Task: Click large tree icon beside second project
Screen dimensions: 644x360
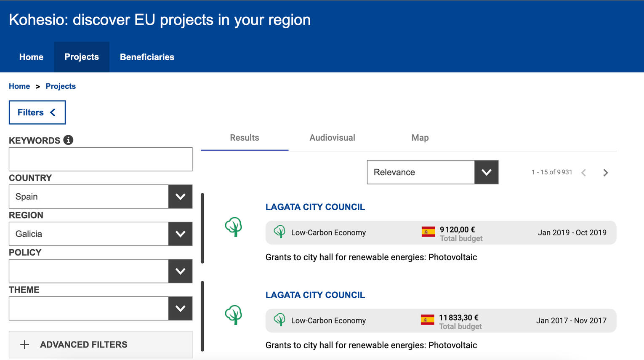Action: click(x=234, y=315)
